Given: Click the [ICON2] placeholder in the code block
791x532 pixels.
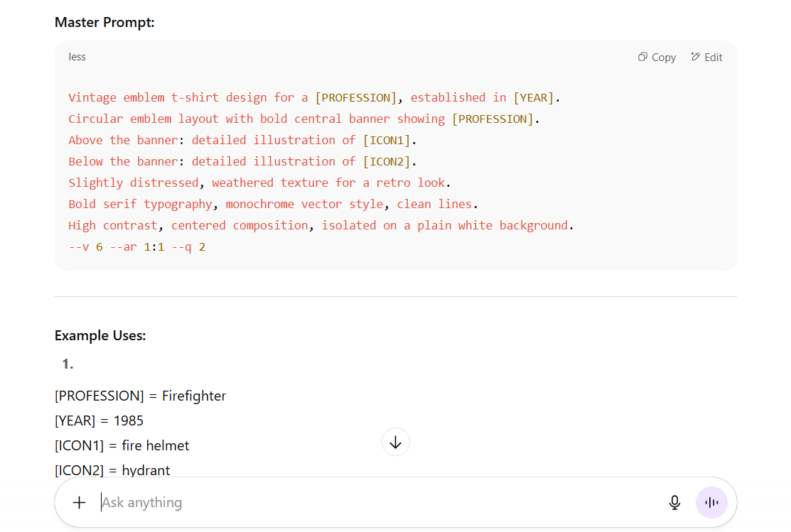Looking at the screenshot, I should coord(389,161).
